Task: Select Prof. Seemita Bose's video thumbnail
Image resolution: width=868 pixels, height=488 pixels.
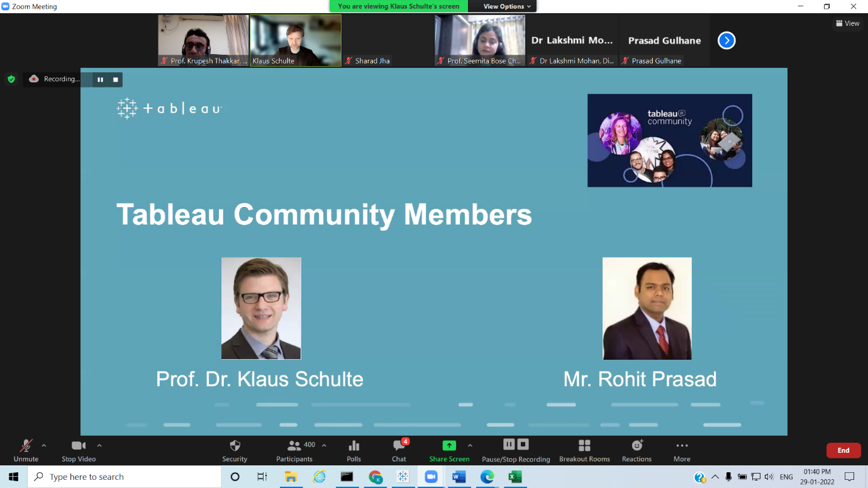Action: click(x=479, y=40)
